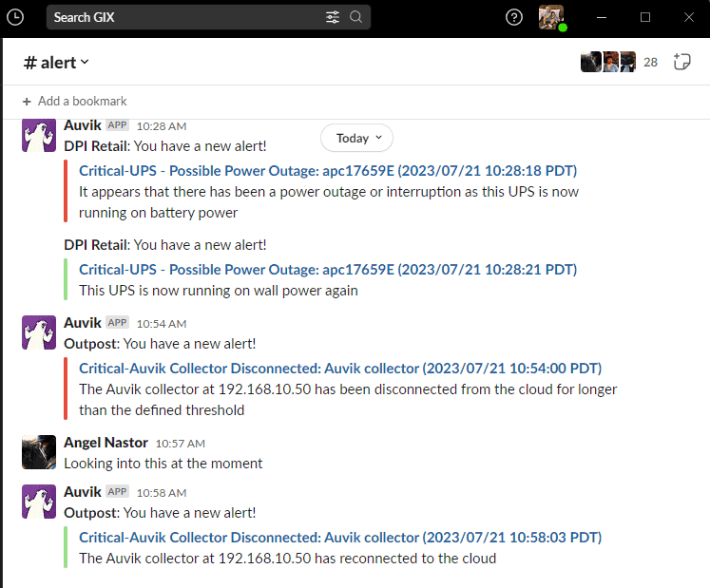710x588 pixels.
Task: Click the 10:57 AM timestamp
Action: pyautogui.click(x=181, y=444)
